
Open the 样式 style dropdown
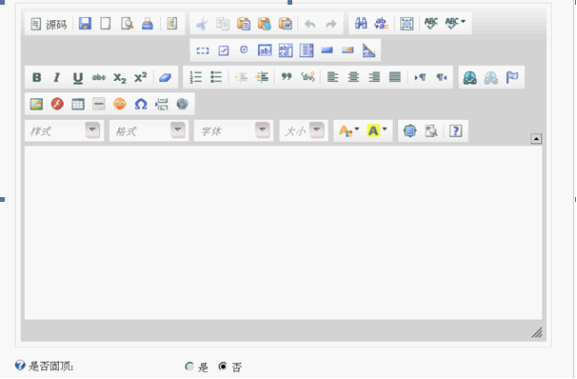pyautogui.click(x=64, y=131)
